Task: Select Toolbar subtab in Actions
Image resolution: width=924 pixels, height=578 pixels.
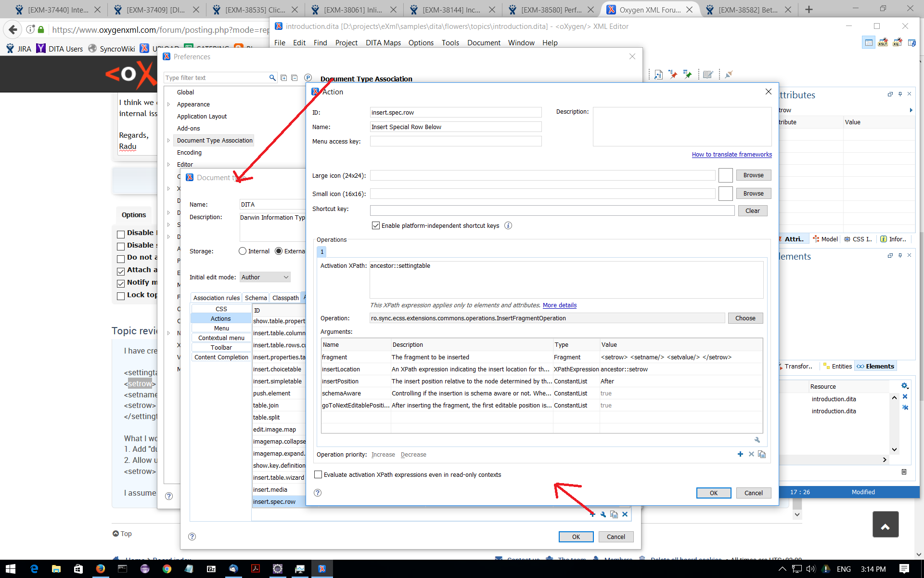Action: [221, 347]
